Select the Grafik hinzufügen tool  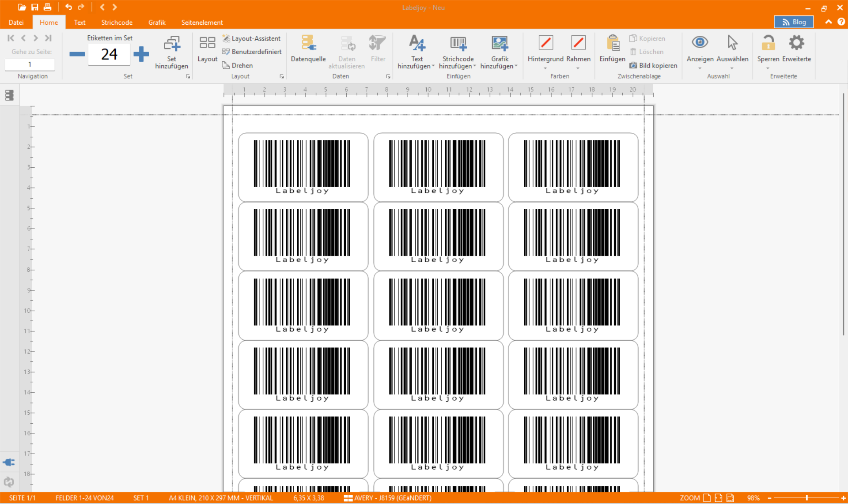coord(499,51)
